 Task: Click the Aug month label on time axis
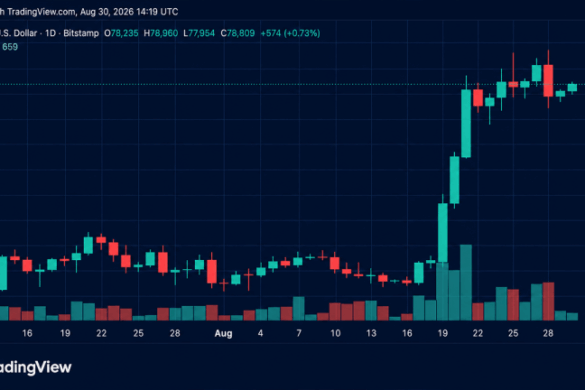tap(223, 333)
